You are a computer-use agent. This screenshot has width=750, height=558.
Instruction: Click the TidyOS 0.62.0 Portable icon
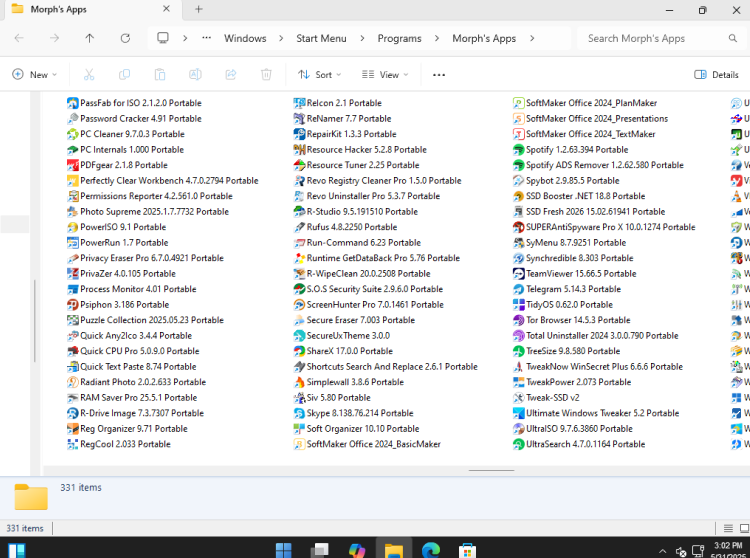[x=518, y=305]
